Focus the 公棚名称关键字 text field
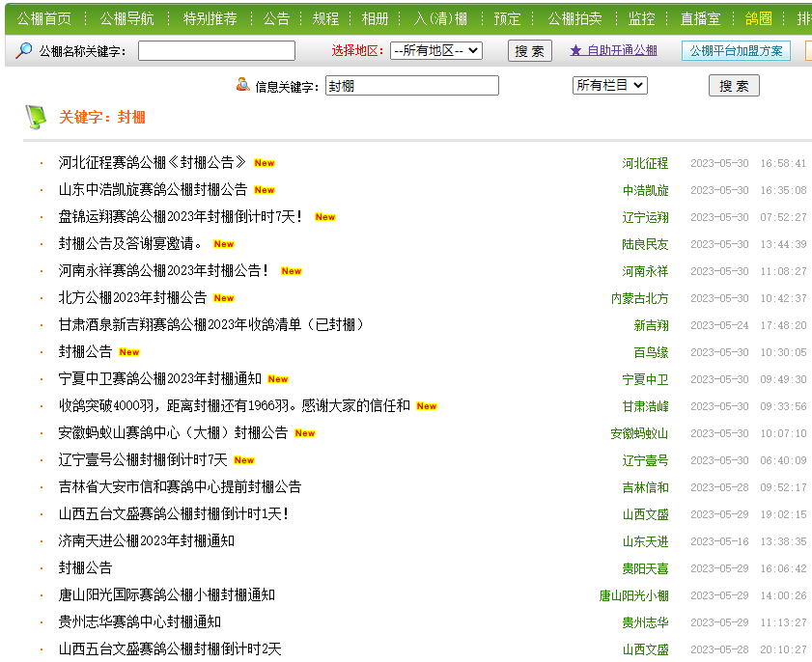Image resolution: width=812 pixels, height=662 pixels. [216, 51]
